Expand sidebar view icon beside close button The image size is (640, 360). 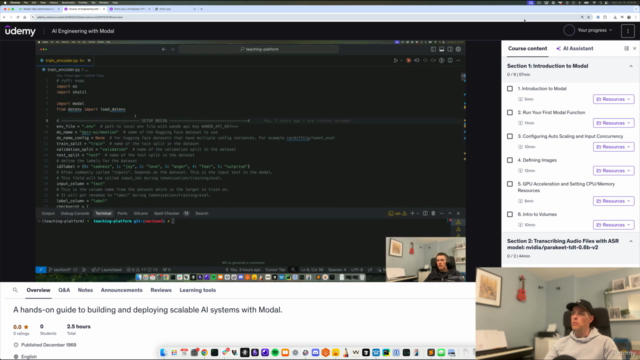tap(627, 49)
